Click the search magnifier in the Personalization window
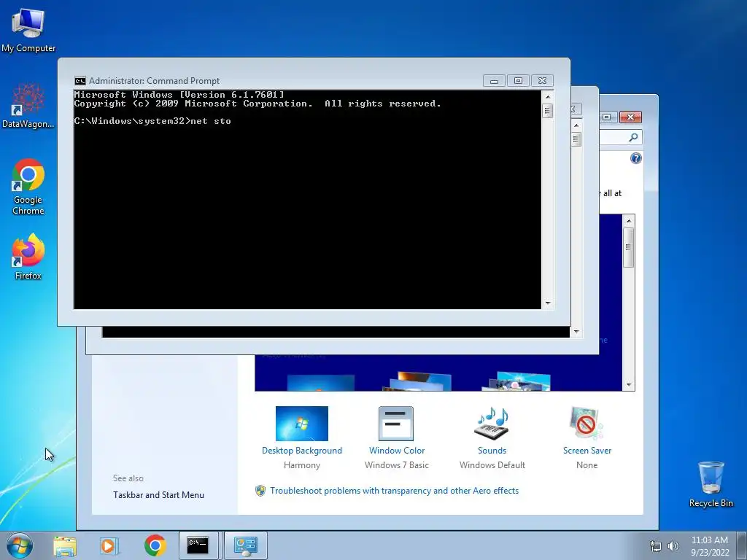Viewport: 747px width, 560px height. click(633, 138)
